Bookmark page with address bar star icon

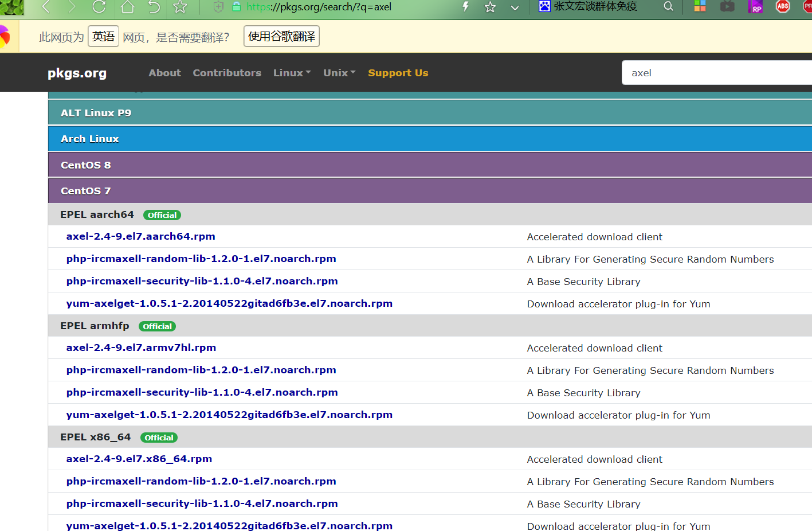(490, 7)
